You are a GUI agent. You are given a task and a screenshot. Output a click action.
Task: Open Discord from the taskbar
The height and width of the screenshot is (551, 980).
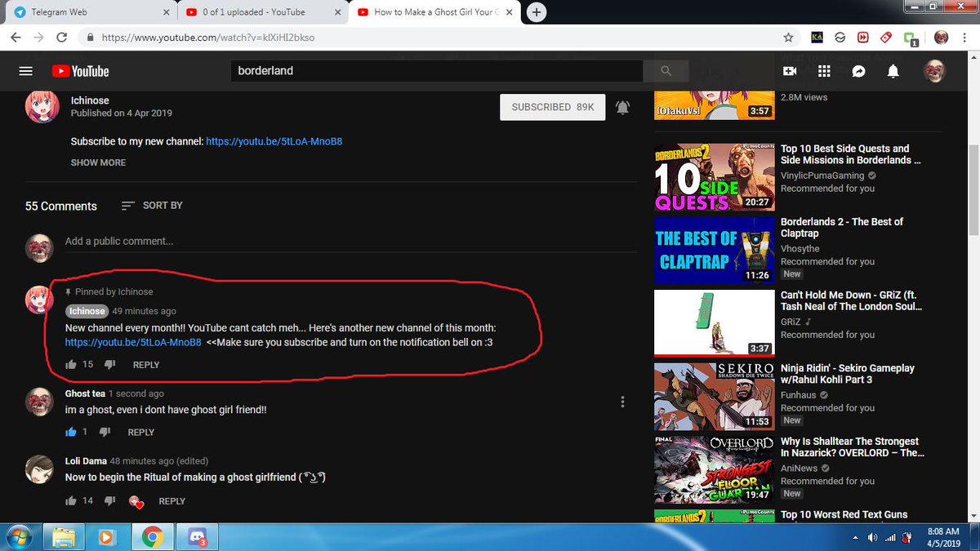[195, 536]
